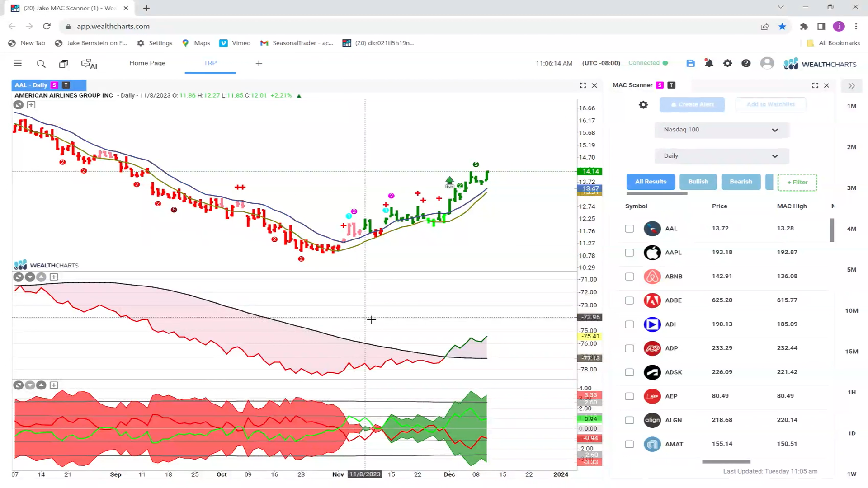Open the Daily timeframe dropdown

click(x=722, y=156)
